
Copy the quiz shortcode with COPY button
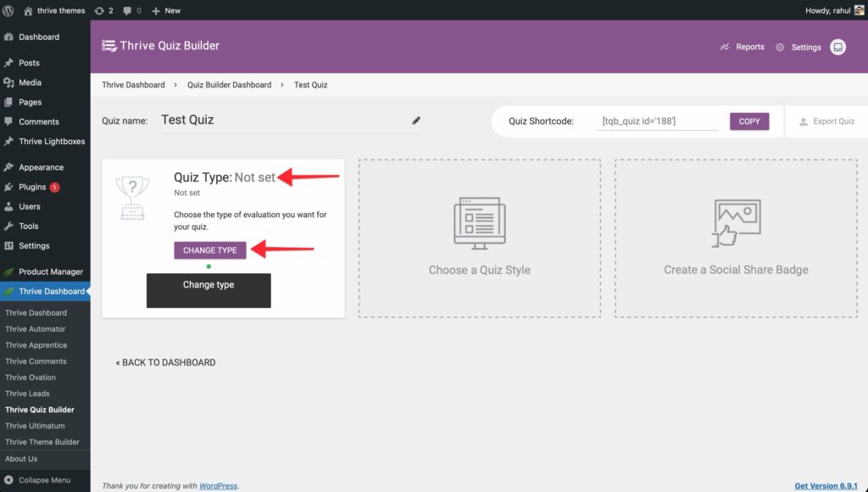pos(749,121)
